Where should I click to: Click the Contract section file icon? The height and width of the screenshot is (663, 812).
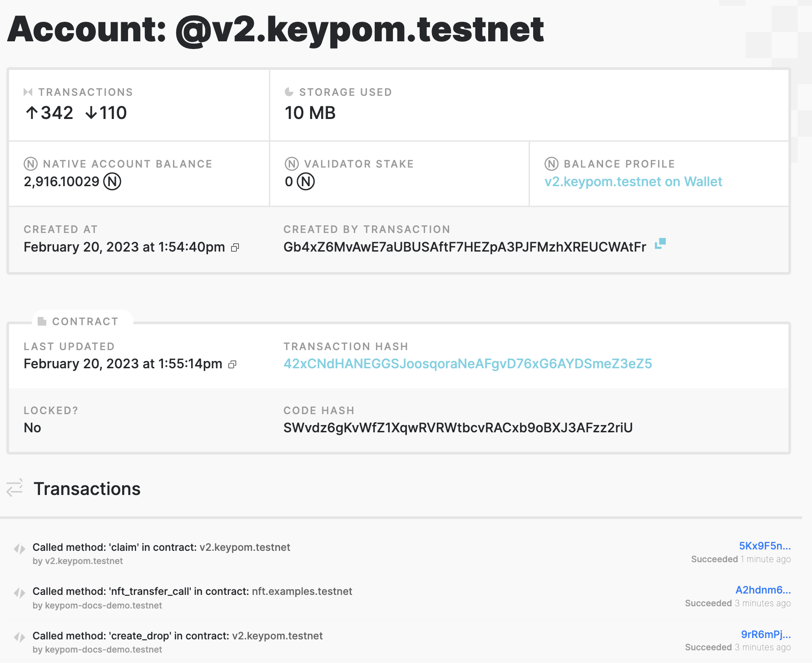coord(42,322)
